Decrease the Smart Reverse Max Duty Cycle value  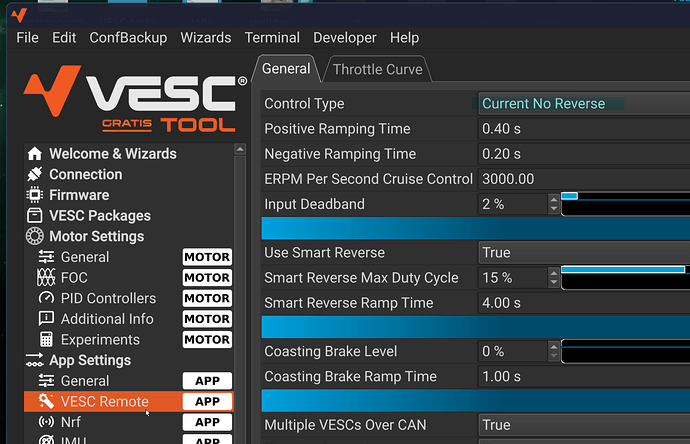coord(554,283)
